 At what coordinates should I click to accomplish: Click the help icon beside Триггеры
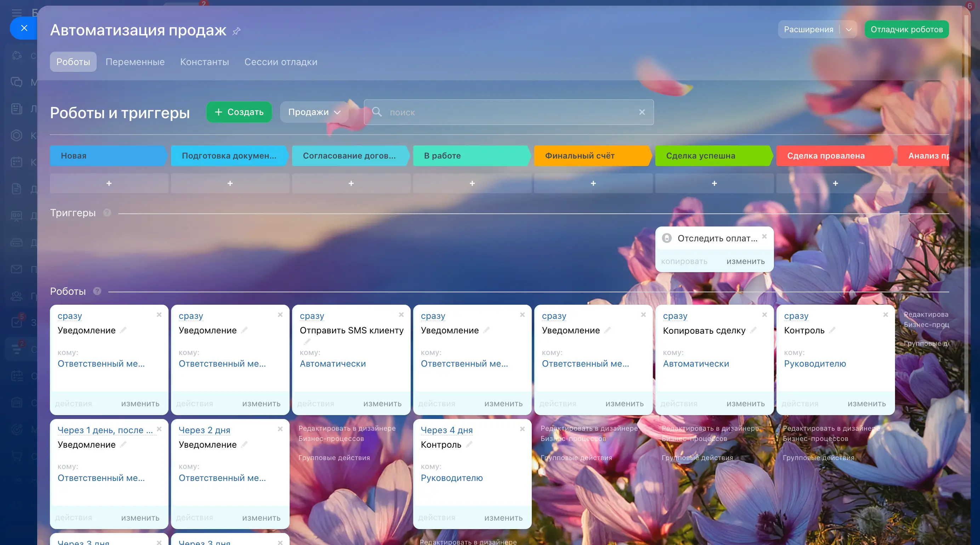(107, 213)
